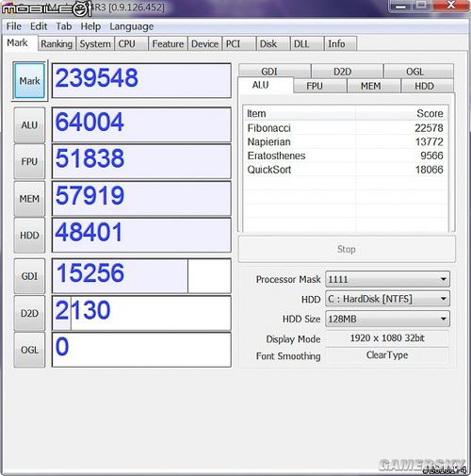
Task: Start the FPU test button
Action: click(x=29, y=161)
